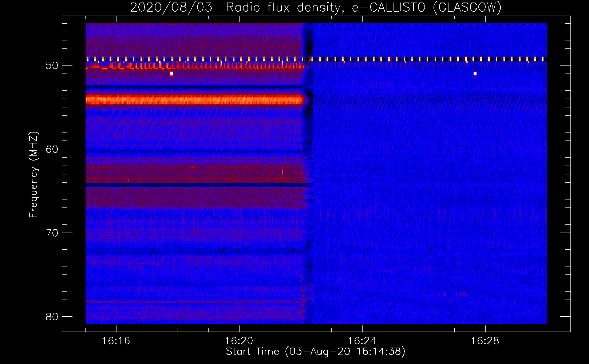Select the 16:28 time tick label
This screenshot has height=364, width=589.
pyautogui.click(x=485, y=341)
